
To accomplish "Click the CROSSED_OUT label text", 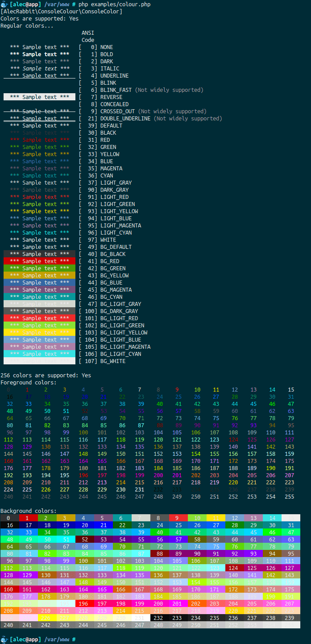I will (117, 111).
